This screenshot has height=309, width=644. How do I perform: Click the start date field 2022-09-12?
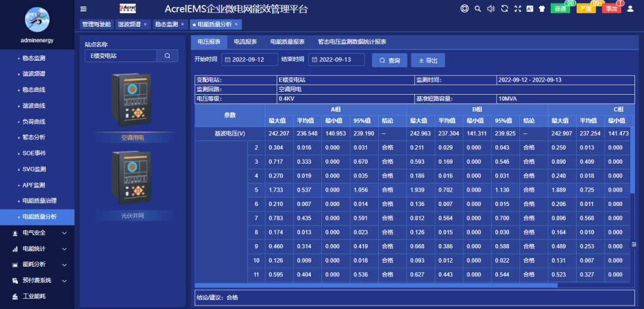click(x=250, y=60)
